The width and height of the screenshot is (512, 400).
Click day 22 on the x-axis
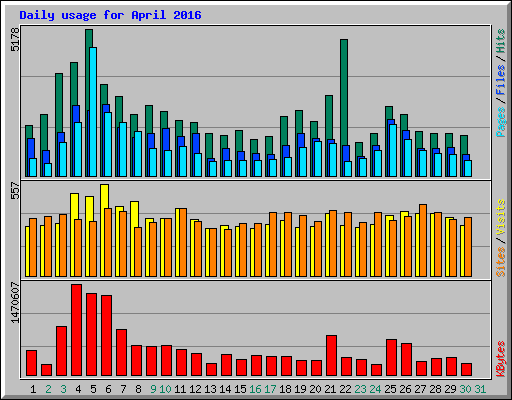(345, 389)
